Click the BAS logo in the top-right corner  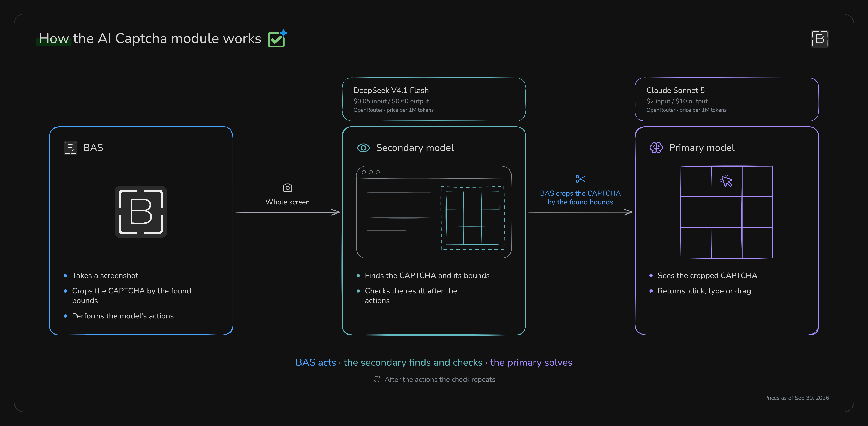[x=819, y=39]
